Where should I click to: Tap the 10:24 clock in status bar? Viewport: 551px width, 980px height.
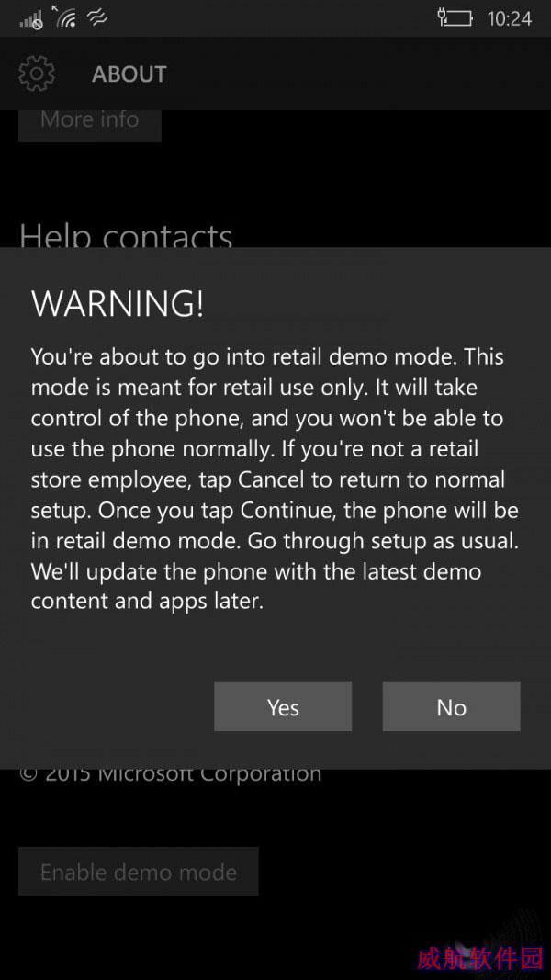[x=509, y=18]
